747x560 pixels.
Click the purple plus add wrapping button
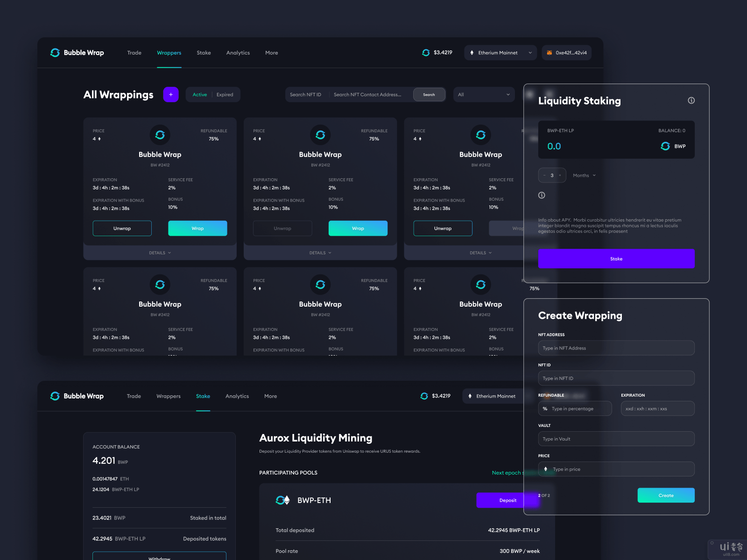170,95
